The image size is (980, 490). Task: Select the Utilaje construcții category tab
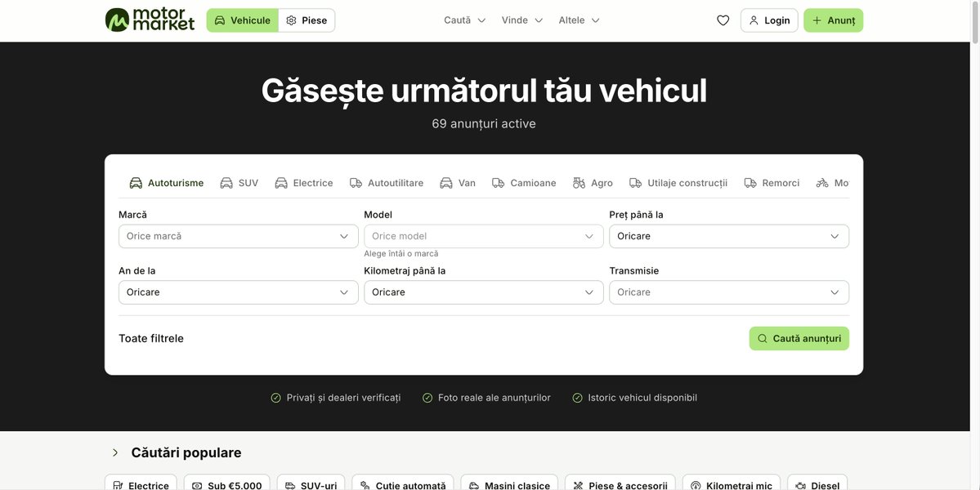(678, 183)
